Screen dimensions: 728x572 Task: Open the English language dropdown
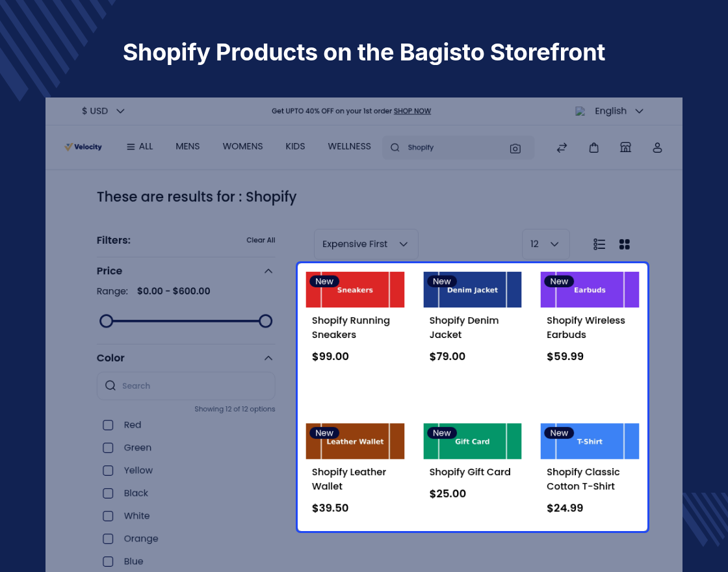(619, 111)
